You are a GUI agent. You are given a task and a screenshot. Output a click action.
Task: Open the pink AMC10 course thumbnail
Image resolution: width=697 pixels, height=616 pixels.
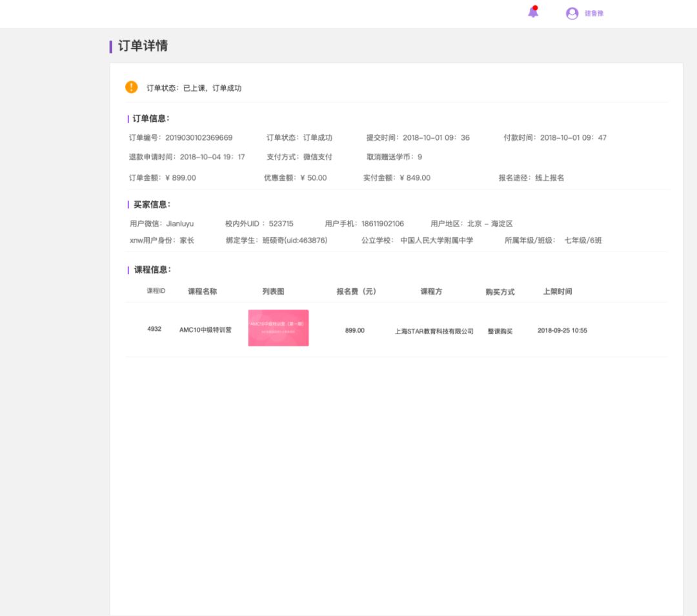click(278, 328)
